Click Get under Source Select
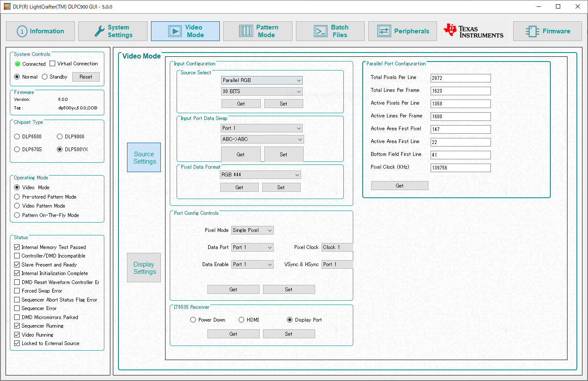The height and width of the screenshot is (381, 588). click(x=241, y=104)
